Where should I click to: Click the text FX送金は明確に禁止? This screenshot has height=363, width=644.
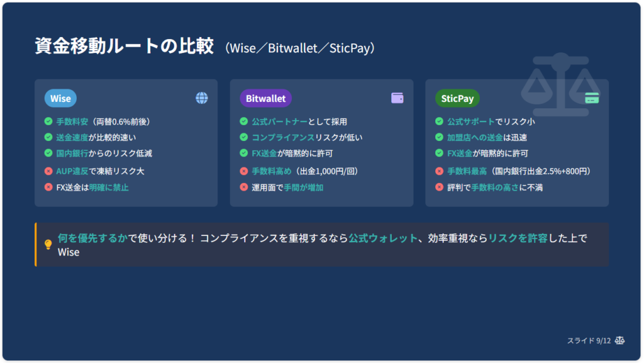click(92, 187)
